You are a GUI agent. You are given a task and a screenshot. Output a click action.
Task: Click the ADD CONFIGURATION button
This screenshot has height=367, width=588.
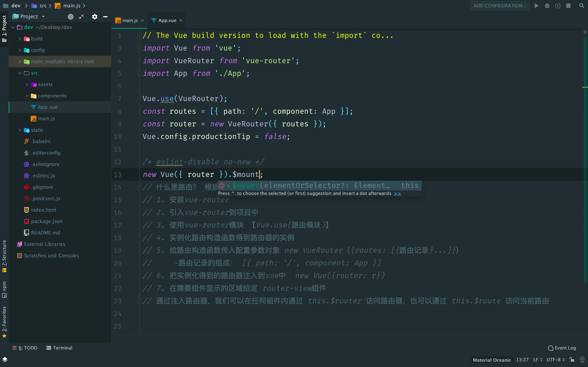coord(500,6)
